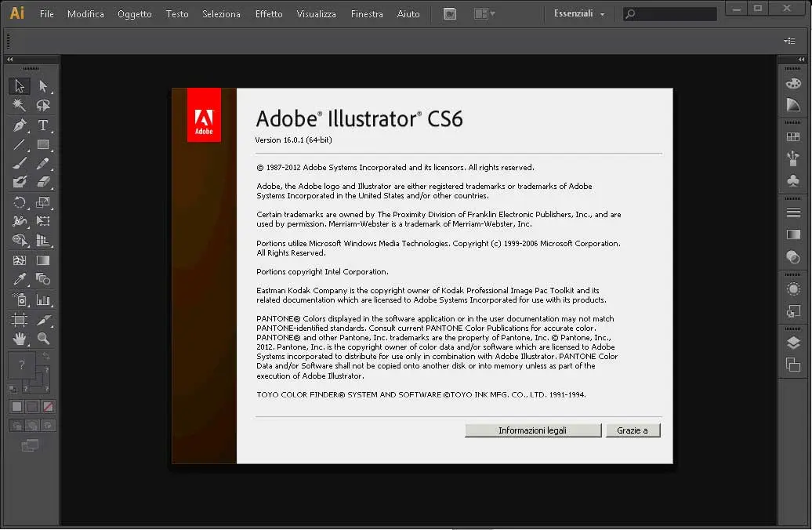Open the Gradient panel in right dock

click(793, 234)
